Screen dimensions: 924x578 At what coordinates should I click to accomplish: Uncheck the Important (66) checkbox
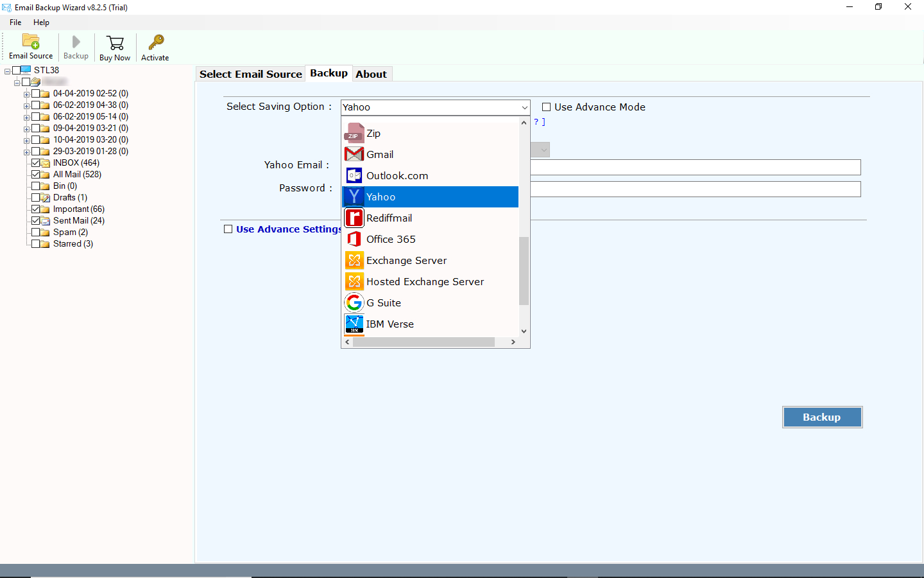pyautogui.click(x=36, y=209)
